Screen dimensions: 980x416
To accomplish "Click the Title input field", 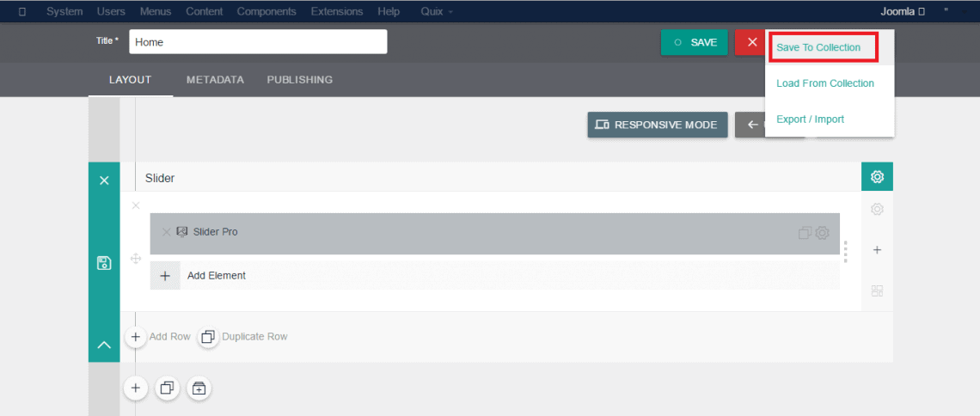I will 258,42.
